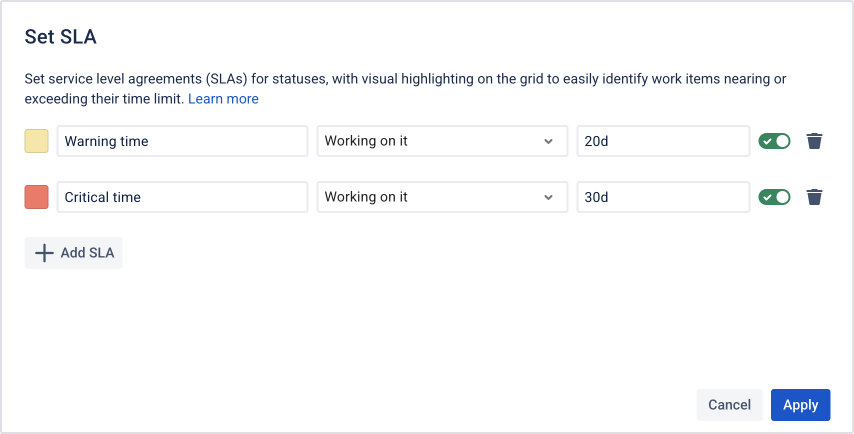Open the Learn more link
The width and height of the screenshot is (854, 434).
(223, 99)
